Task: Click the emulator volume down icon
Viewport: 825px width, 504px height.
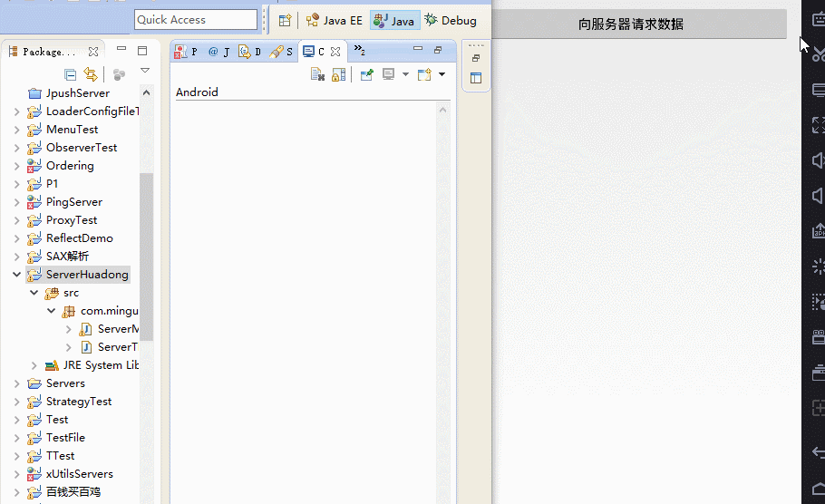Action: (818, 196)
